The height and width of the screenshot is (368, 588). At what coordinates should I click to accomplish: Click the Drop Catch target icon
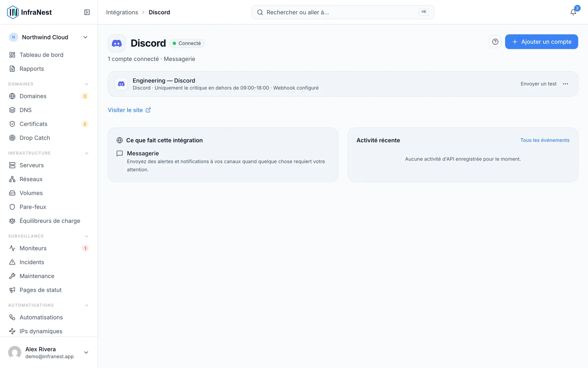[12, 138]
